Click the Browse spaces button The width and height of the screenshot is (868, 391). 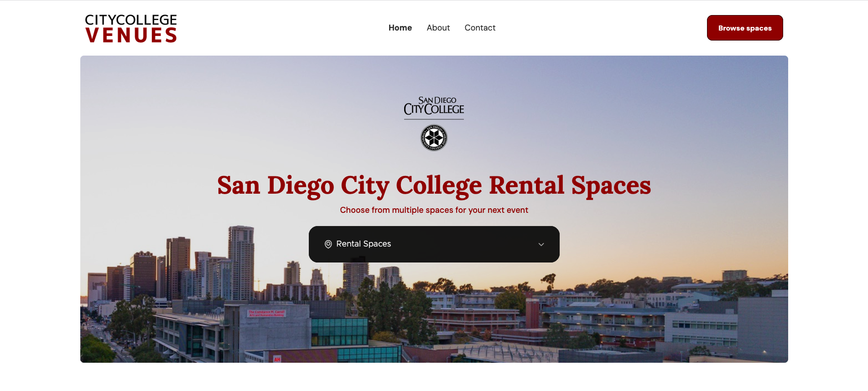coord(745,28)
